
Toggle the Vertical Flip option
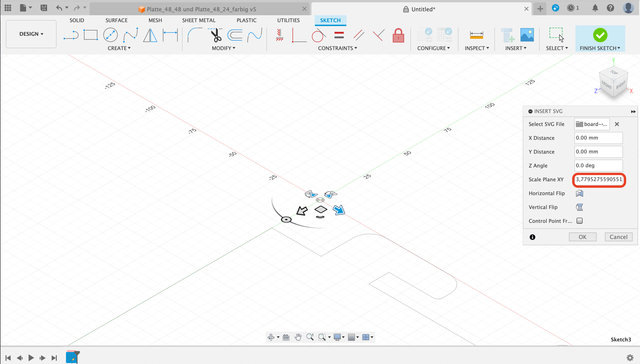pyautogui.click(x=580, y=207)
